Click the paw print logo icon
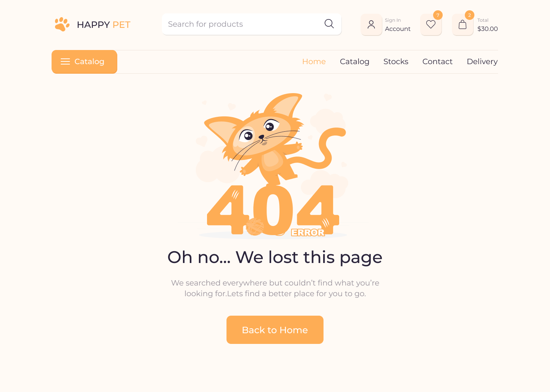Viewport: 550px width, 392px height. (x=62, y=24)
